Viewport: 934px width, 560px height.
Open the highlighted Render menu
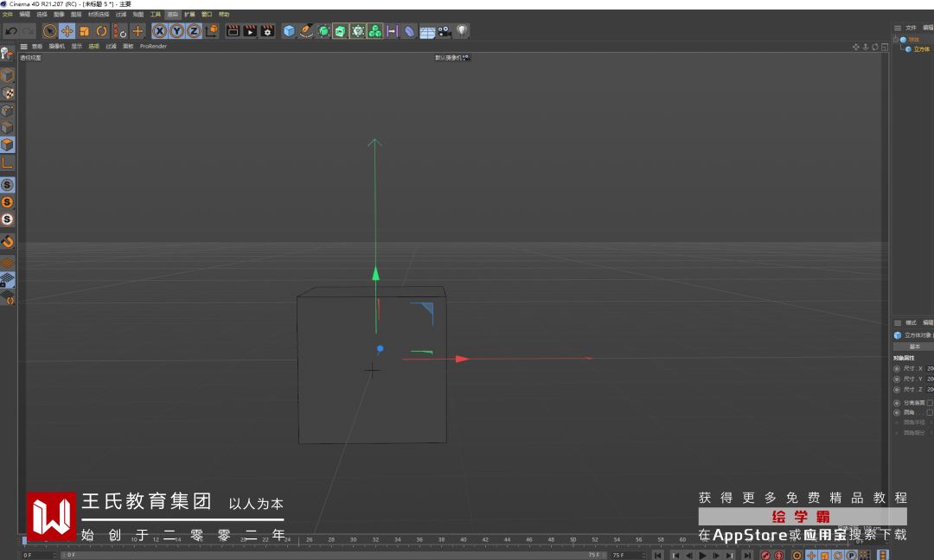click(x=172, y=15)
